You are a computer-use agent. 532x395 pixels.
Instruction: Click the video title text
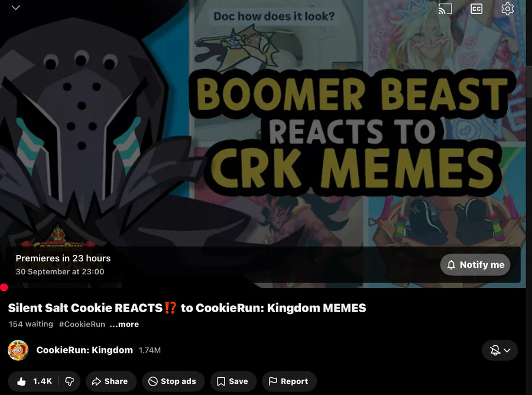[x=187, y=308]
